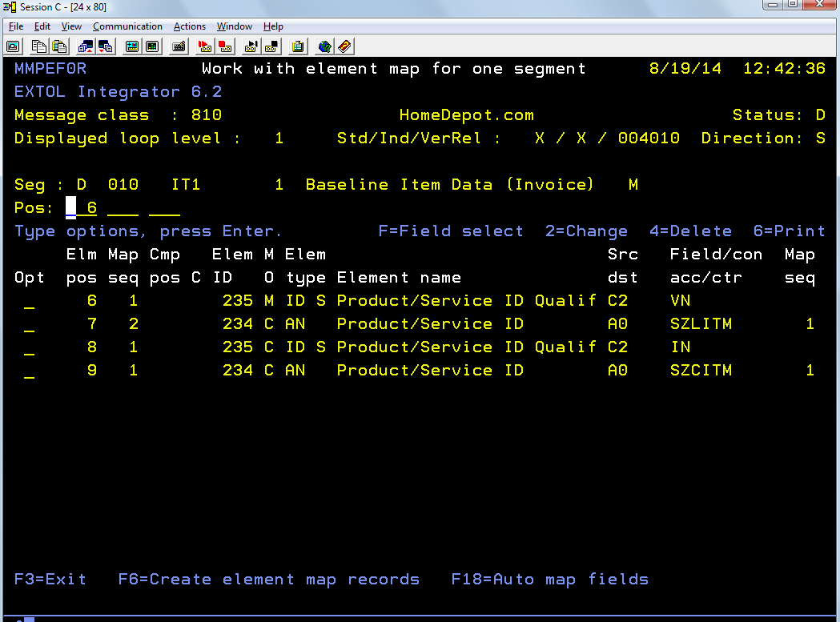Open the Display setup toolbar icon

pos(132,46)
